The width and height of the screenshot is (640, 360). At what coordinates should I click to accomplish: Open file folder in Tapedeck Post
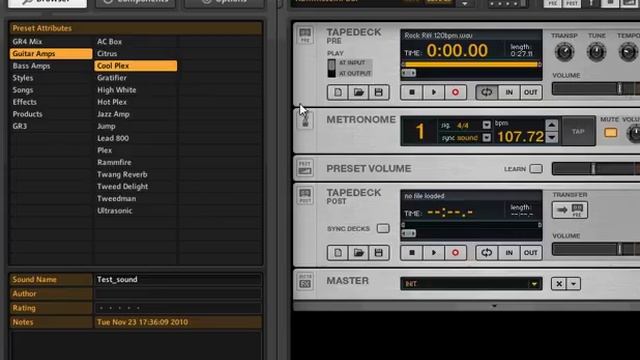[358, 253]
